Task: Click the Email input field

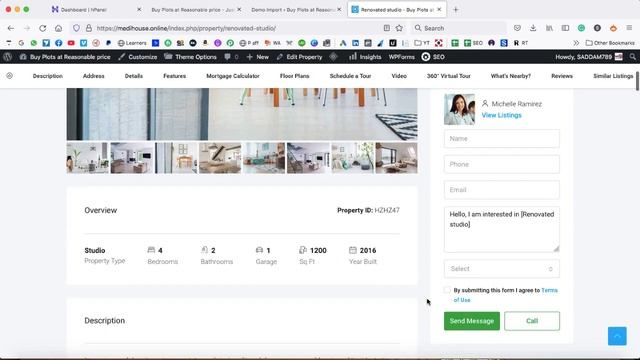Action: (x=502, y=190)
